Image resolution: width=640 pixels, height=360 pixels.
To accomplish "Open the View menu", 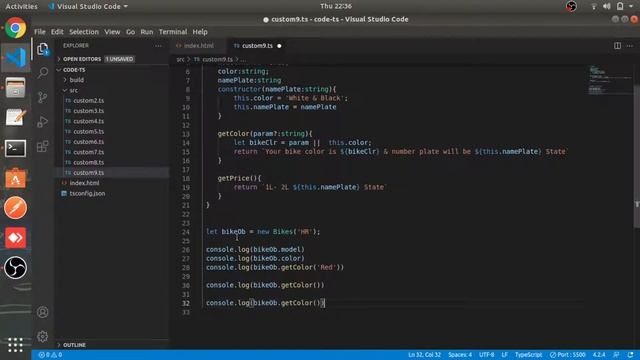I will click(112, 32).
